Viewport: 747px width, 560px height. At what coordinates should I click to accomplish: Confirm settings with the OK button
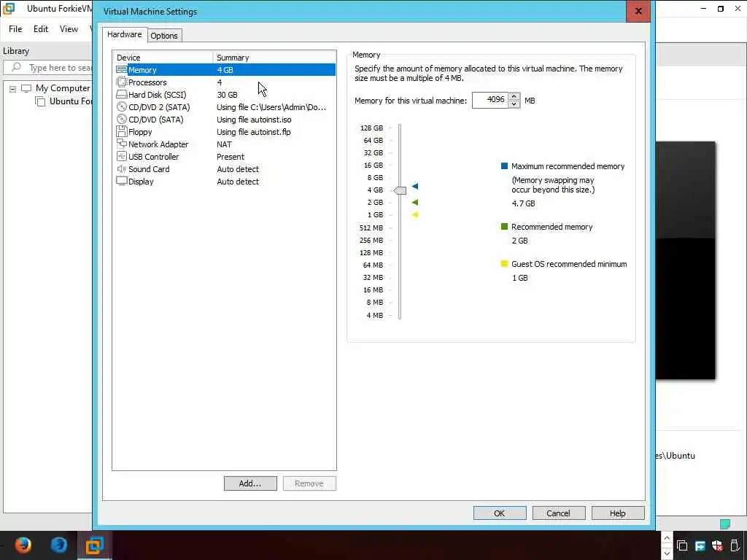(499, 513)
